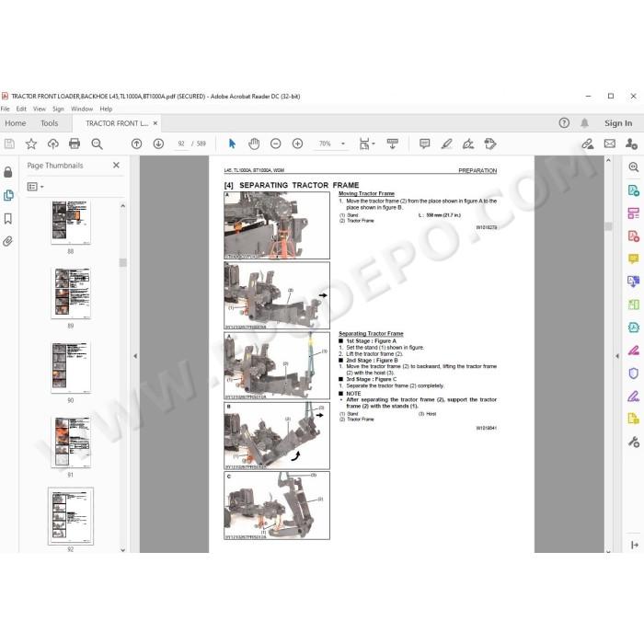Open the Edit menu
Viewport: 644px width, 644px height.
coord(21,109)
